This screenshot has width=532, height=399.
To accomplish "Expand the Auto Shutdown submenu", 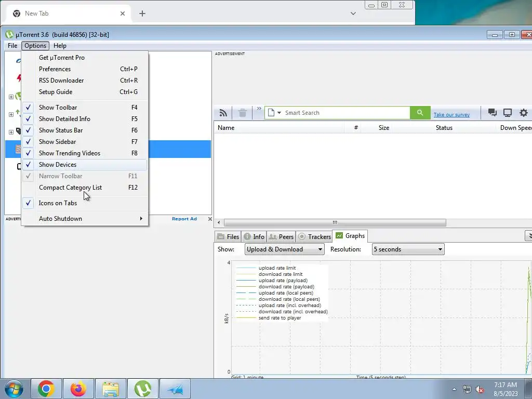I will click(85, 219).
